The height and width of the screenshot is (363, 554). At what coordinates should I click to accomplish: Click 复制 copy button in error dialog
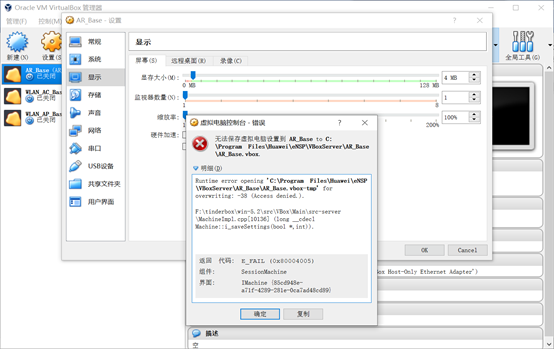pyautogui.click(x=303, y=314)
